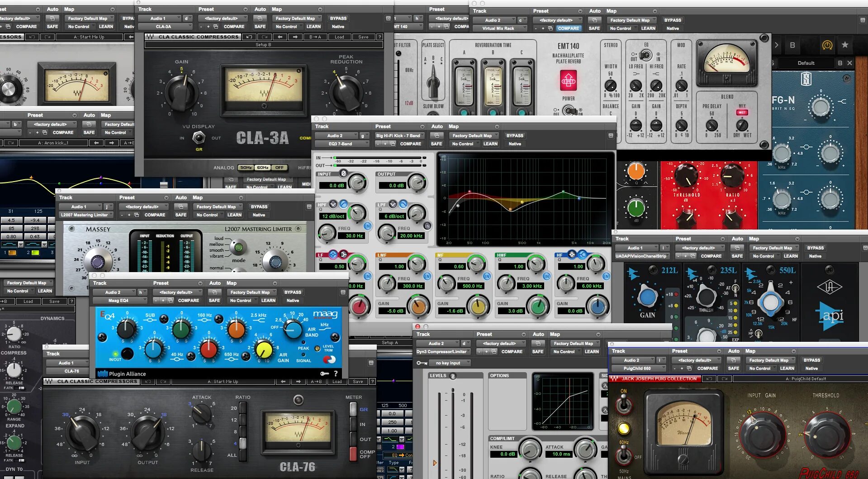Screen dimensions: 868x479
Task: Go to previous preset in CLA-3A toolbar
Action: (280, 37)
